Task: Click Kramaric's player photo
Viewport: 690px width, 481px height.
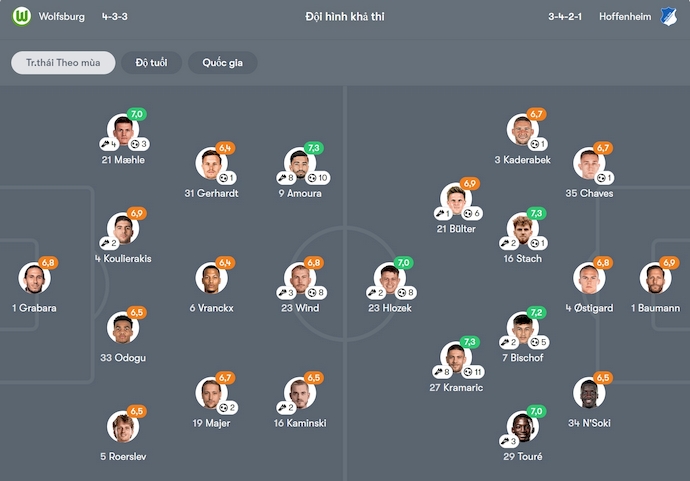Action: [x=456, y=358]
